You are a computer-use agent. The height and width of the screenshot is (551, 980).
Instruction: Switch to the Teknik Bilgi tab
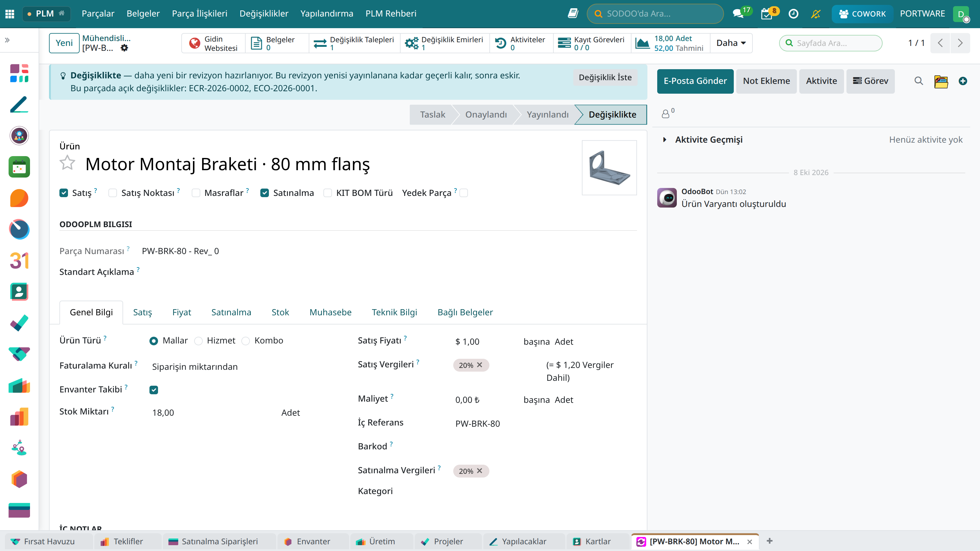click(394, 312)
